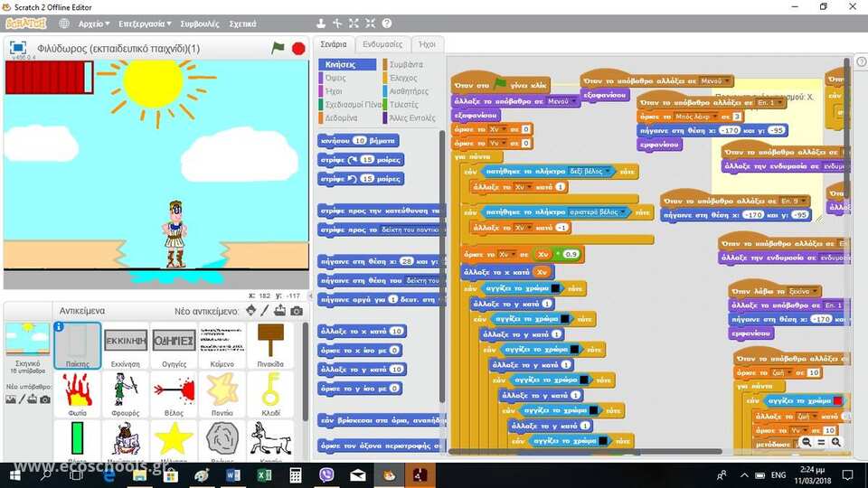Open 'Μπός λάκρ' variable dropdown

tap(695, 117)
